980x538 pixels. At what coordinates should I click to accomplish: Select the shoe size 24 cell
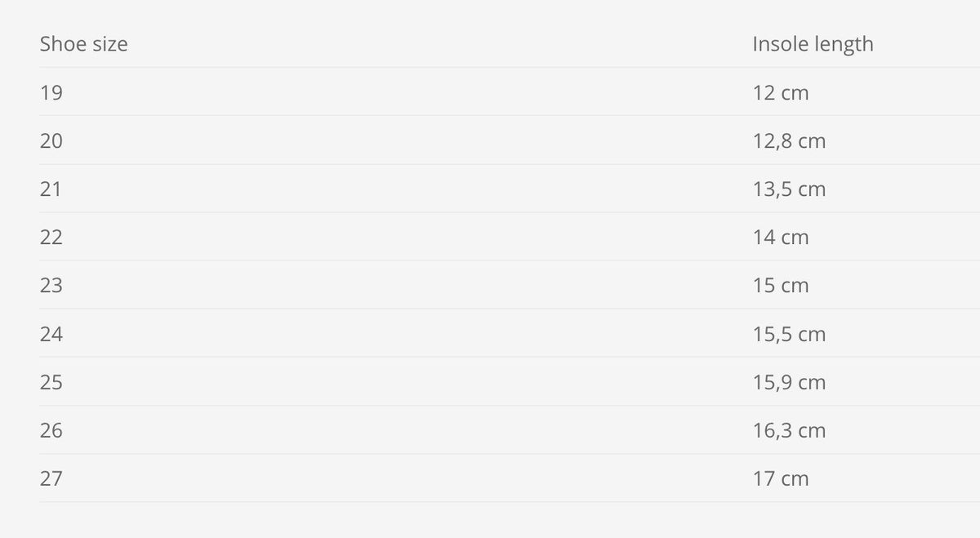pyautogui.click(x=51, y=333)
